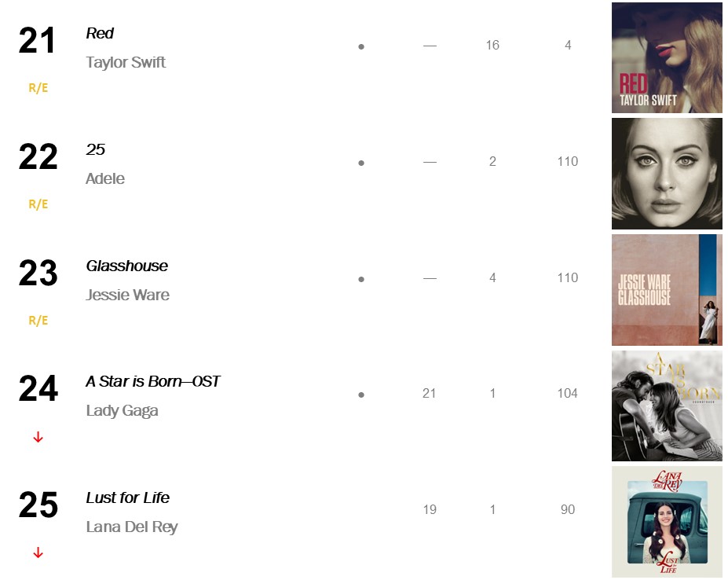Screen dimensions: 728x580
Task: Open the album title Red
Action: 100,33
